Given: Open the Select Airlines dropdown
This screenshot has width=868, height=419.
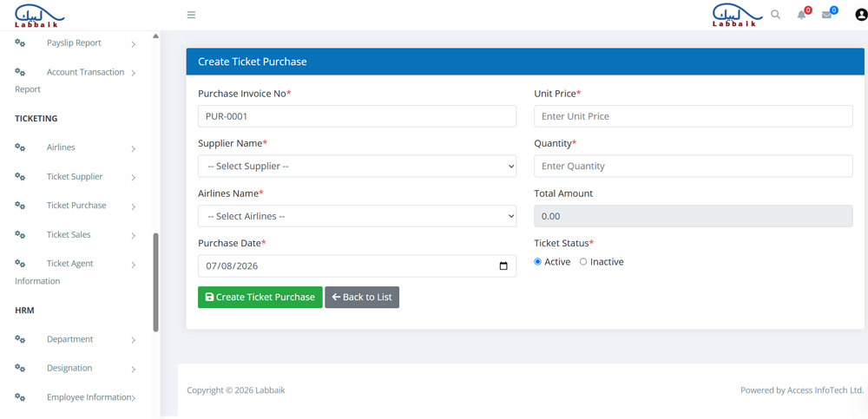Looking at the screenshot, I should [357, 216].
